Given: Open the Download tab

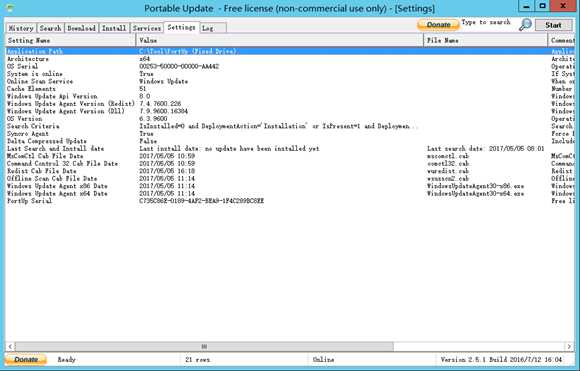Looking at the screenshot, I should tap(81, 28).
